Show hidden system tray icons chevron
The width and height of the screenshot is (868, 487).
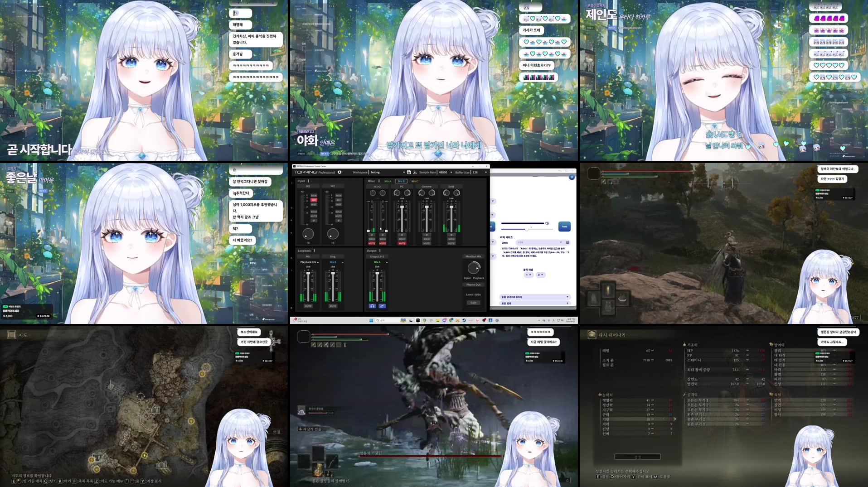539,320
